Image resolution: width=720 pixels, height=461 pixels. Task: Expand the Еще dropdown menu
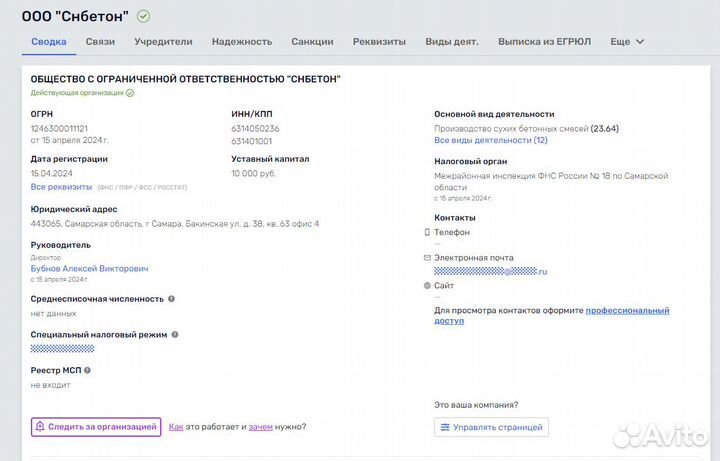[x=627, y=42]
